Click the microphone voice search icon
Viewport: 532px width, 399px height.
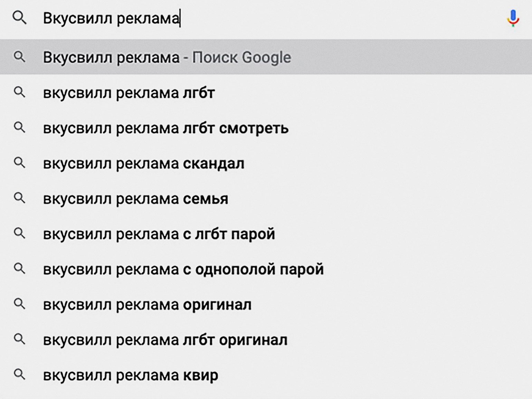tap(513, 18)
